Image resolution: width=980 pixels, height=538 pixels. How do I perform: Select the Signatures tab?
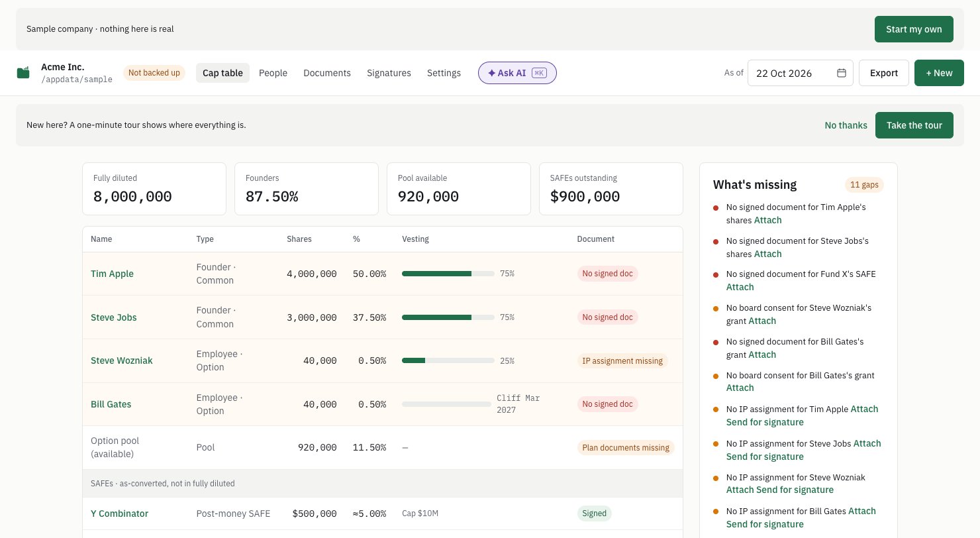[389, 73]
